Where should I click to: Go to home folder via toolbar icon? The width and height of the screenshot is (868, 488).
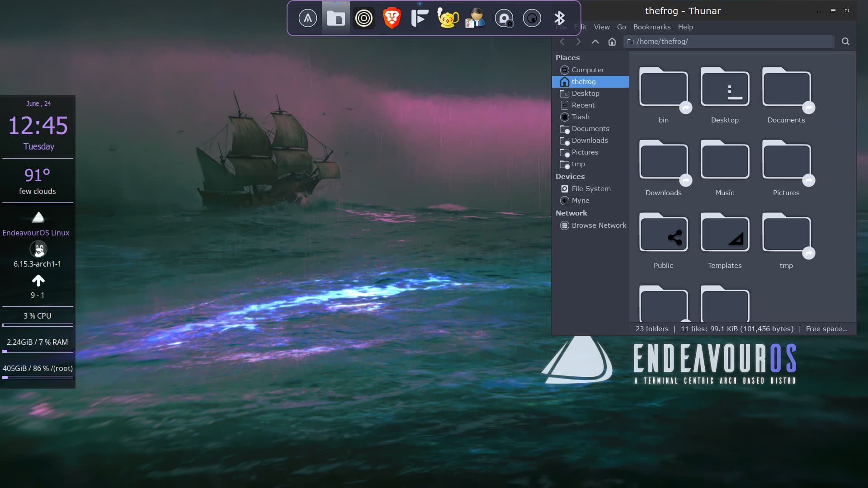612,42
